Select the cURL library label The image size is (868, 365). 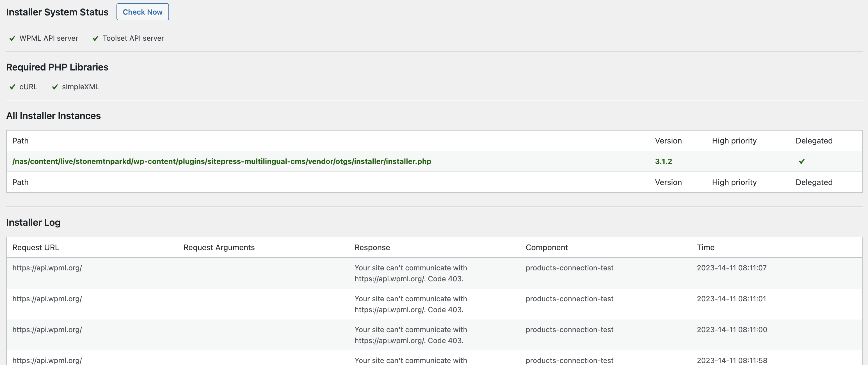click(28, 87)
